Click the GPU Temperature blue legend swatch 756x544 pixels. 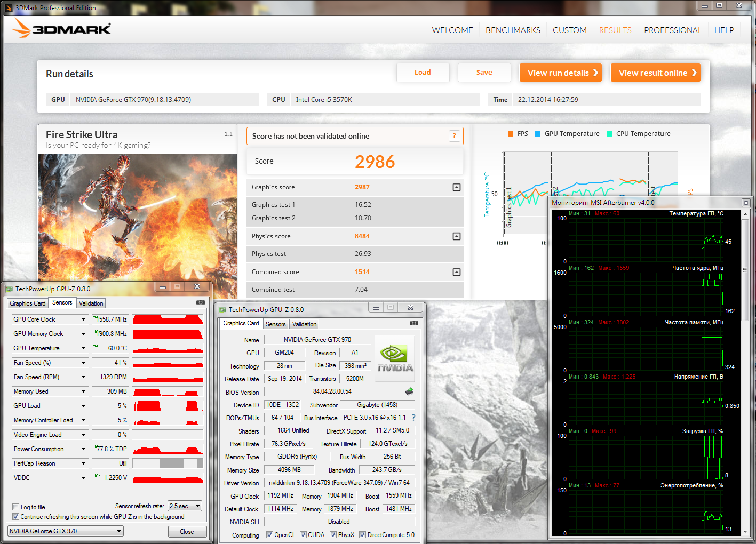538,134
